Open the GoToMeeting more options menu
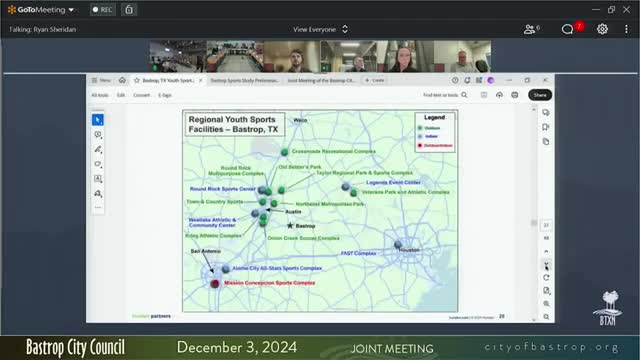The image size is (640, 360). pos(626,29)
